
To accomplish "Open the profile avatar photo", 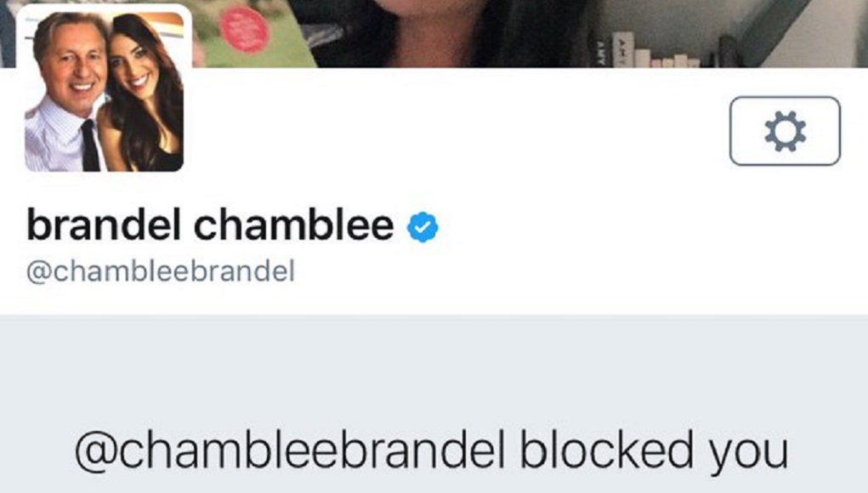I will (104, 91).
